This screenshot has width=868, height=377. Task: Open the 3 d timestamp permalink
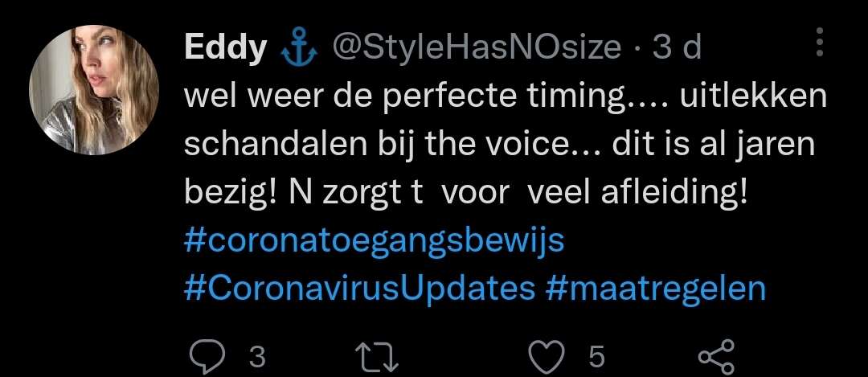[x=677, y=48]
